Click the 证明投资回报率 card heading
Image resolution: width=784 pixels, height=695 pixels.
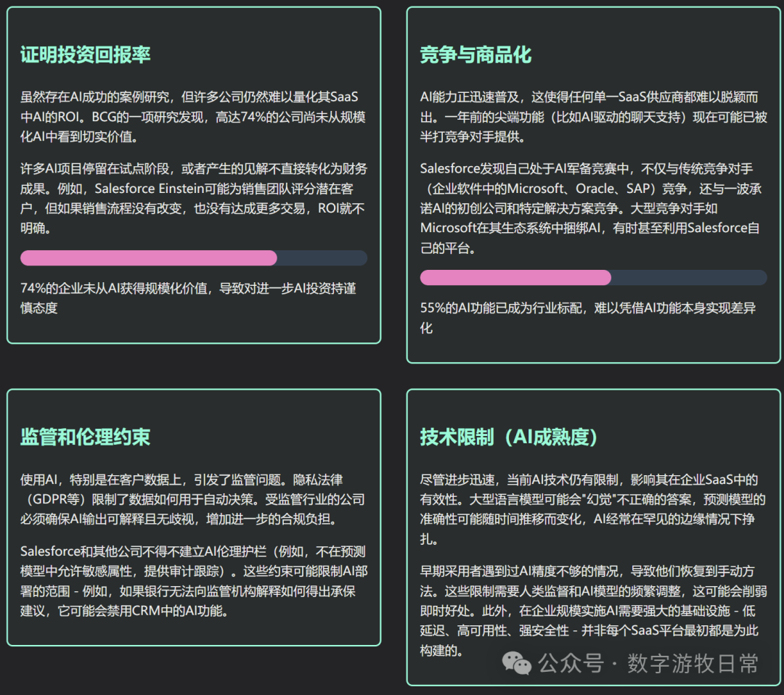pyautogui.click(x=86, y=55)
